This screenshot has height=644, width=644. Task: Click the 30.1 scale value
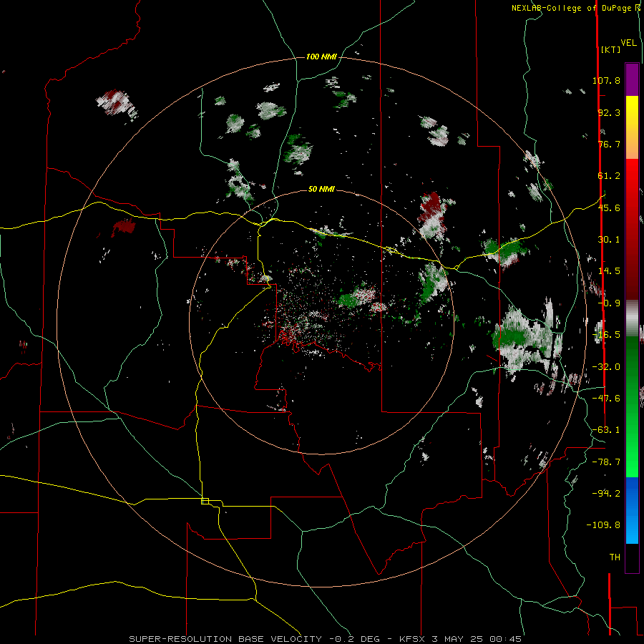pos(609,240)
